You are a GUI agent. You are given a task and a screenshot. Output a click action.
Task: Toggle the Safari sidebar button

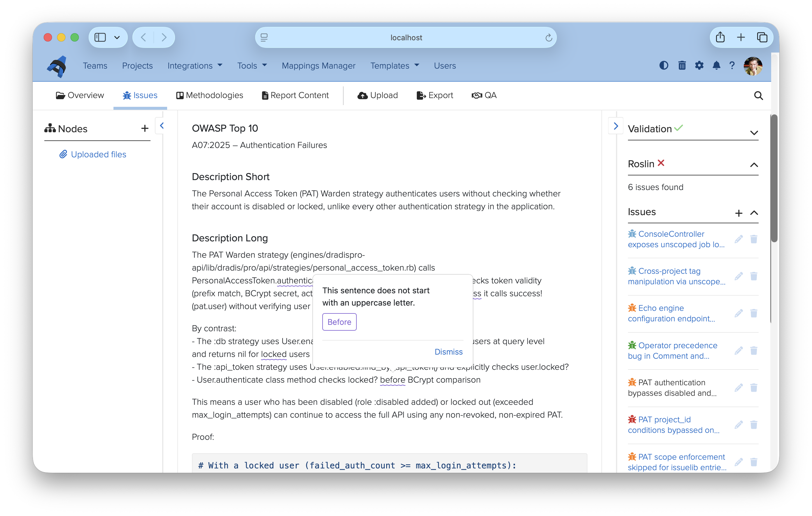pyautogui.click(x=100, y=37)
